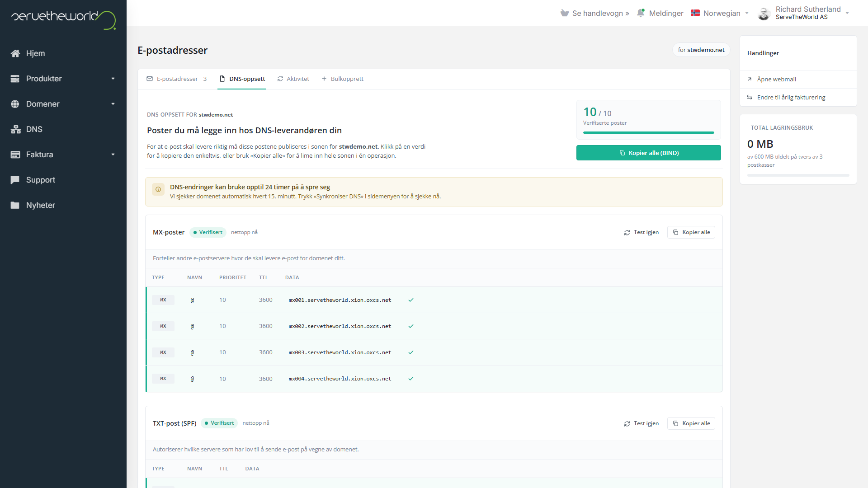Click the checkmark for mx002 record
This screenshot has height=488, width=868.
[411, 326]
